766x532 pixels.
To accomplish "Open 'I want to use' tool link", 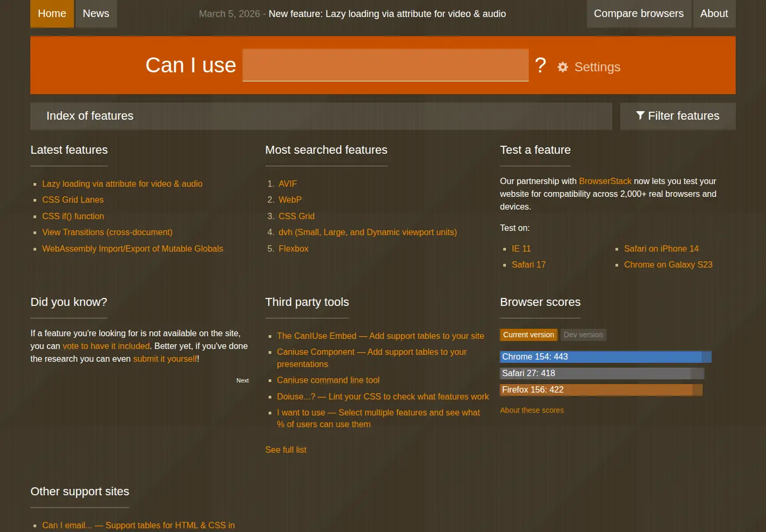I will (378, 418).
